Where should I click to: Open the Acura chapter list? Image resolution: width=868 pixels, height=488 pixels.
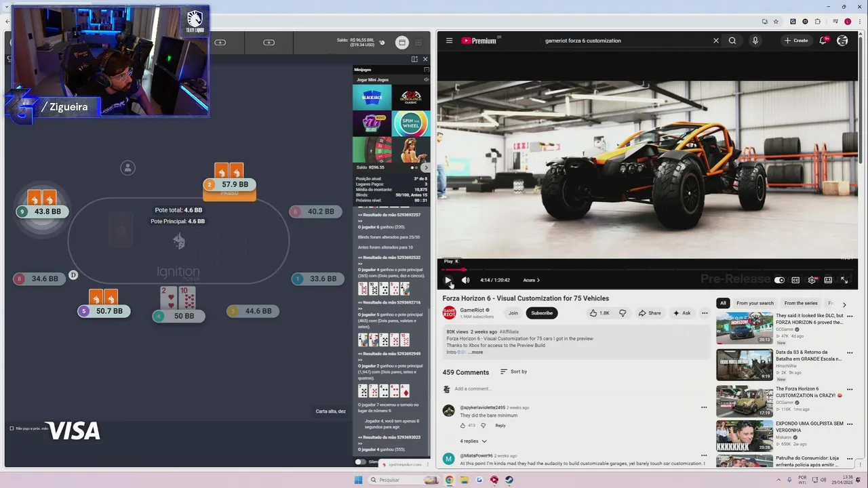532,280
